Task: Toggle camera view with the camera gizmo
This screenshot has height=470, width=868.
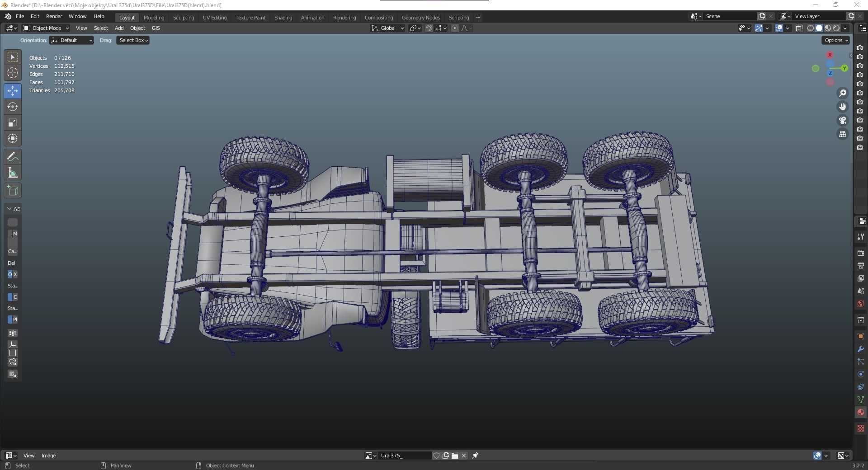Action: pos(843,120)
